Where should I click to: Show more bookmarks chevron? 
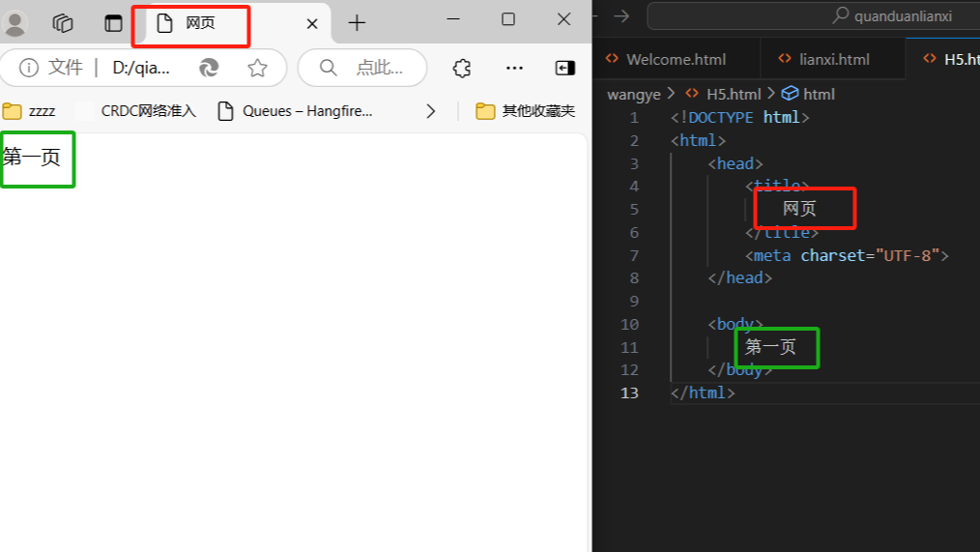point(431,111)
